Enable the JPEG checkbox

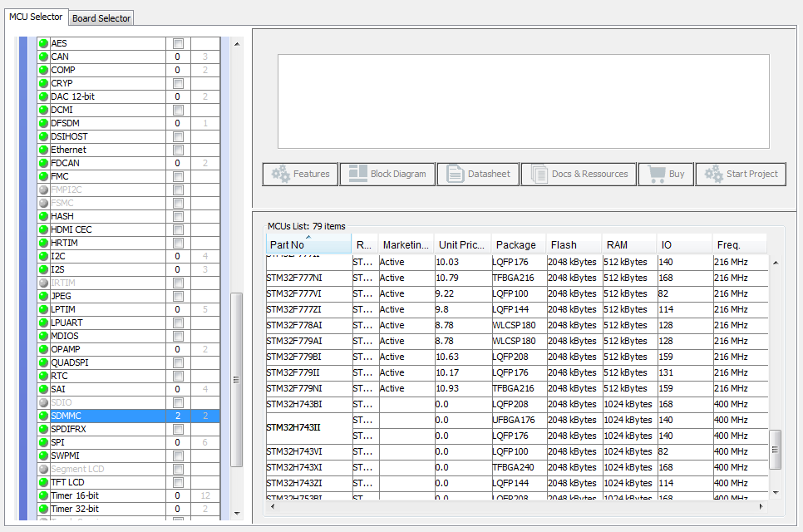tap(178, 297)
